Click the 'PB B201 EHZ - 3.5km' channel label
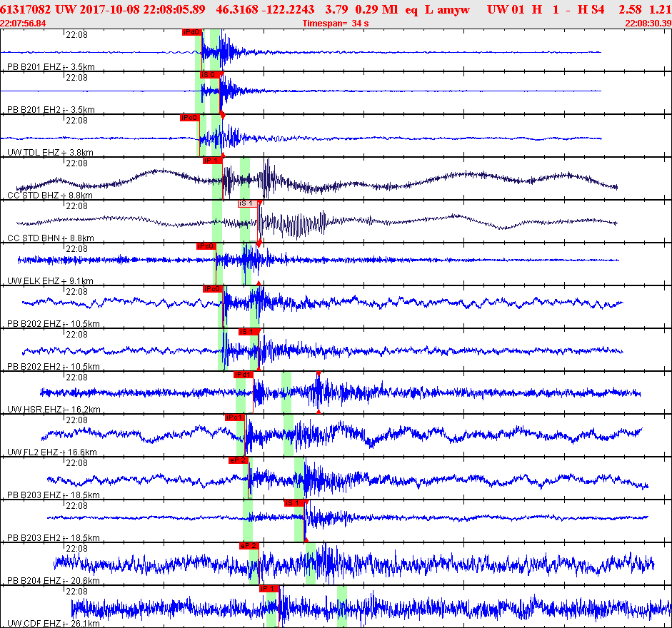Image resolution: width=672 pixels, height=628 pixels. click(x=51, y=67)
